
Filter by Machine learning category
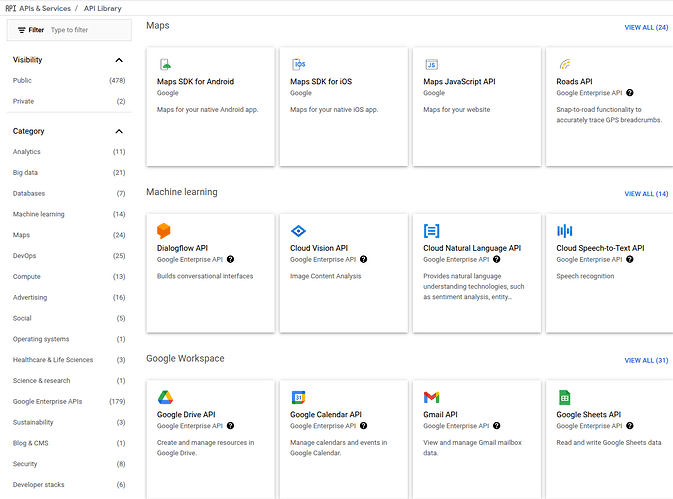[x=39, y=214]
